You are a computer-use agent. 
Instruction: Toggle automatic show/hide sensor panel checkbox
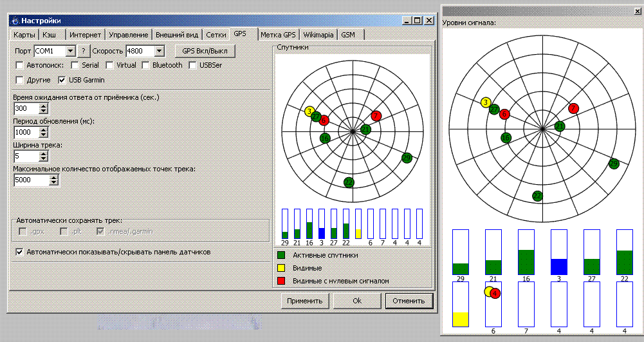pos(19,252)
